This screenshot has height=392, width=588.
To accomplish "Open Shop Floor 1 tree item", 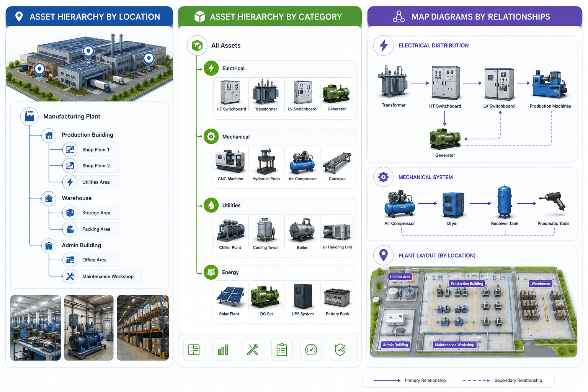I will (91, 150).
